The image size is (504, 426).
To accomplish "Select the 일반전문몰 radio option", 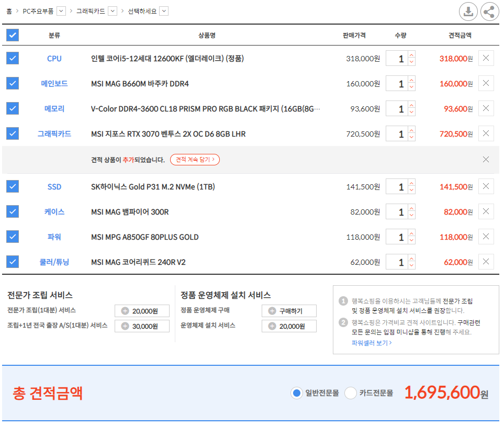I will 297,393.
